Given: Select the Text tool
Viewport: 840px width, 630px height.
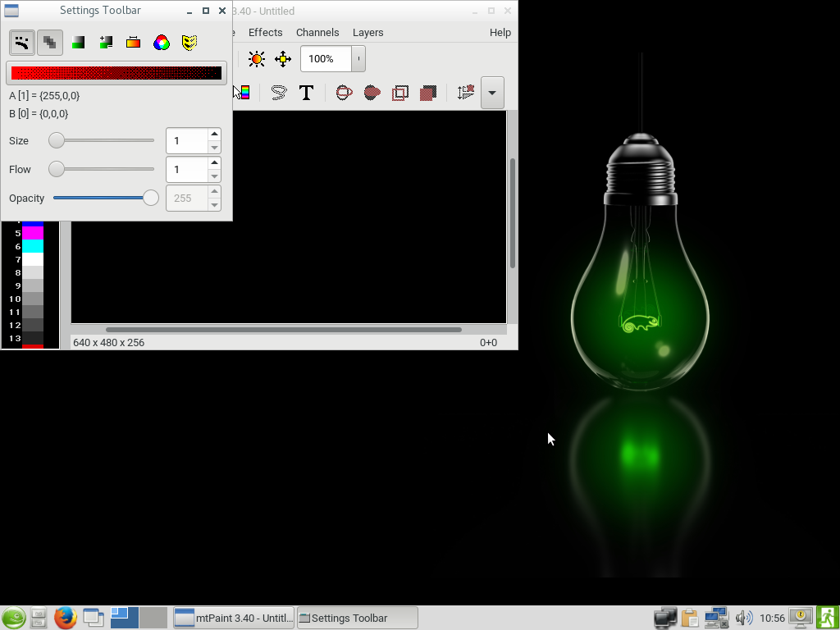Looking at the screenshot, I should [306, 93].
